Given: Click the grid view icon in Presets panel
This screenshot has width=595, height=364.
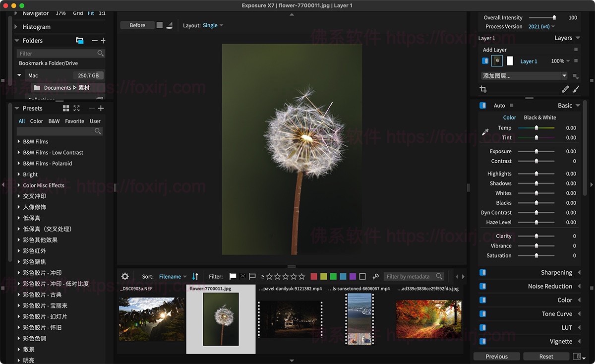Looking at the screenshot, I should (66, 108).
